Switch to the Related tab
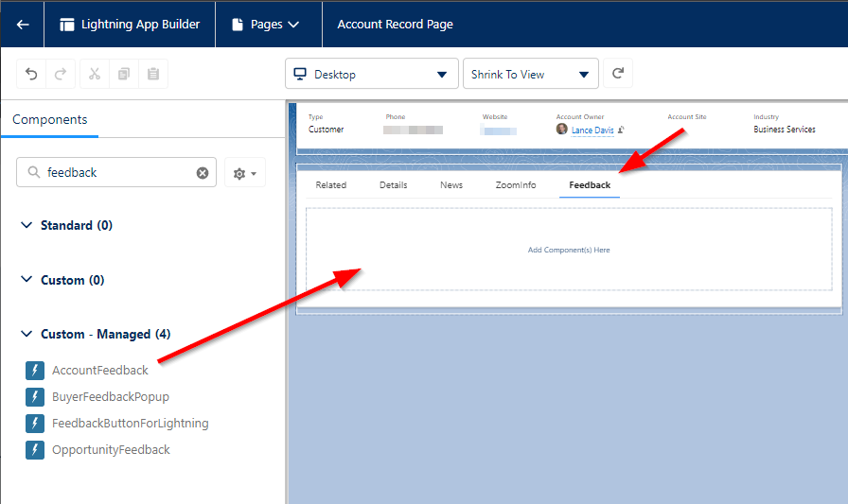This screenshot has width=848, height=504. click(x=331, y=184)
